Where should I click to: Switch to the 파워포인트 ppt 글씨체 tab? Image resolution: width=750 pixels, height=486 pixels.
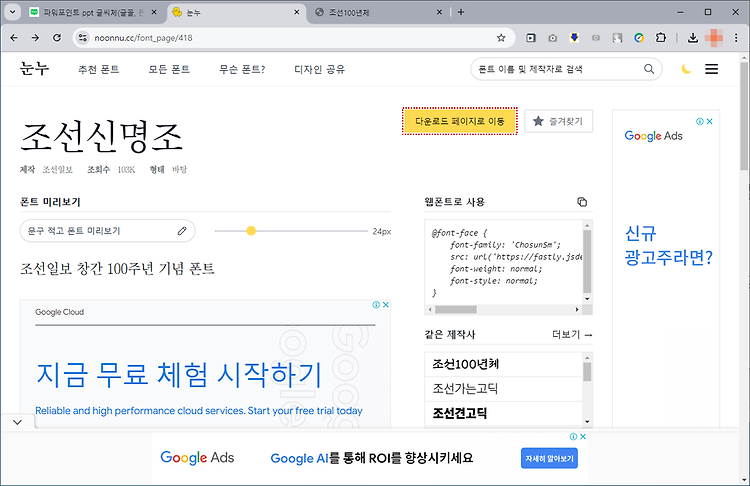pyautogui.click(x=93, y=12)
